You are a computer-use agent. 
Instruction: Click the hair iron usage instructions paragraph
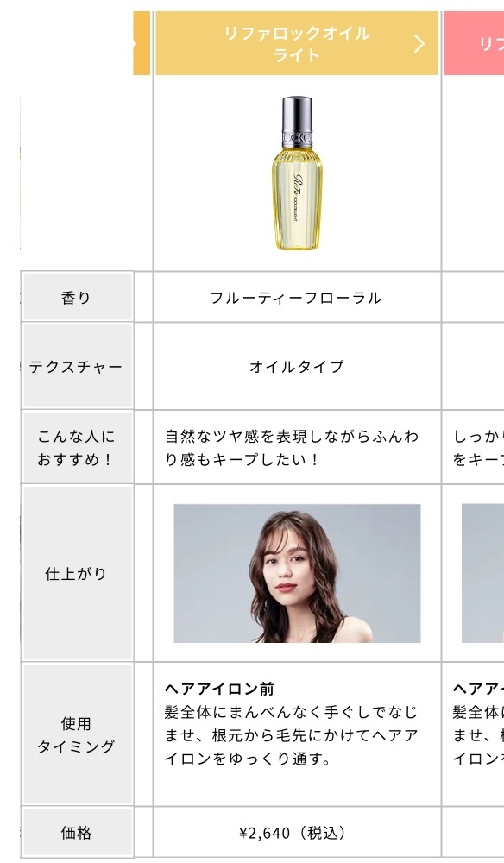click(291, 735)
